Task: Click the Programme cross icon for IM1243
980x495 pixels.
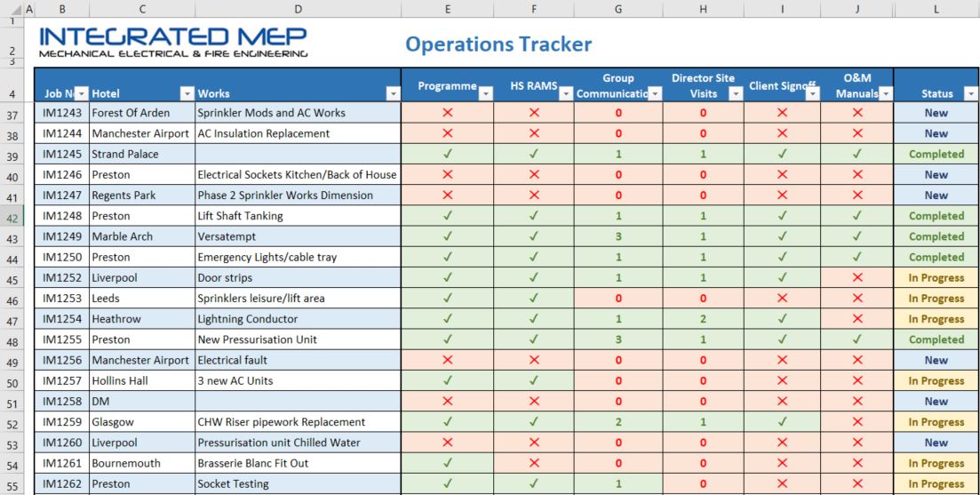Action: click(448, 113)
